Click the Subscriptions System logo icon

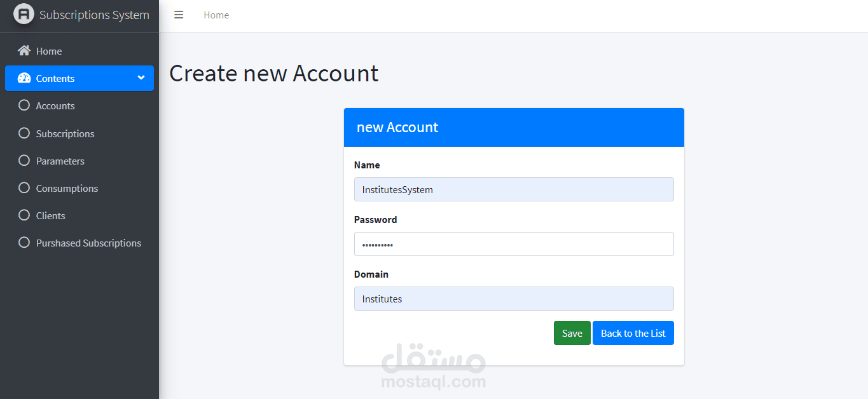[24, 15]
